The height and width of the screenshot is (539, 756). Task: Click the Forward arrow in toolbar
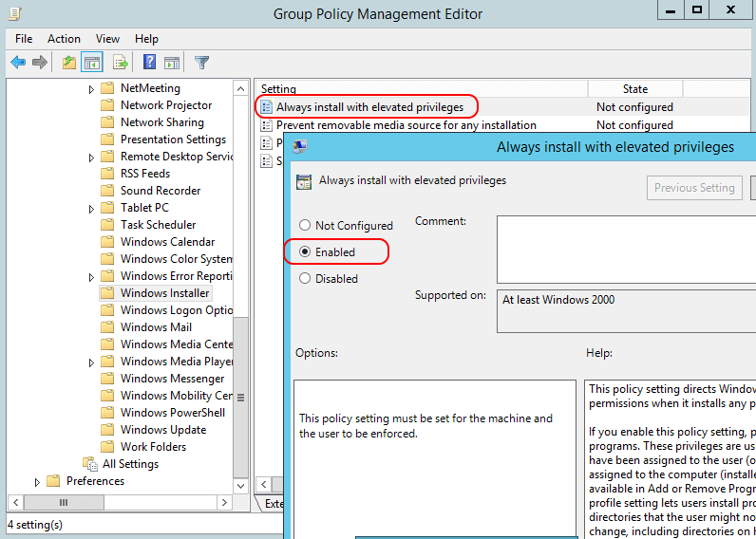click(x=40, y=63)
